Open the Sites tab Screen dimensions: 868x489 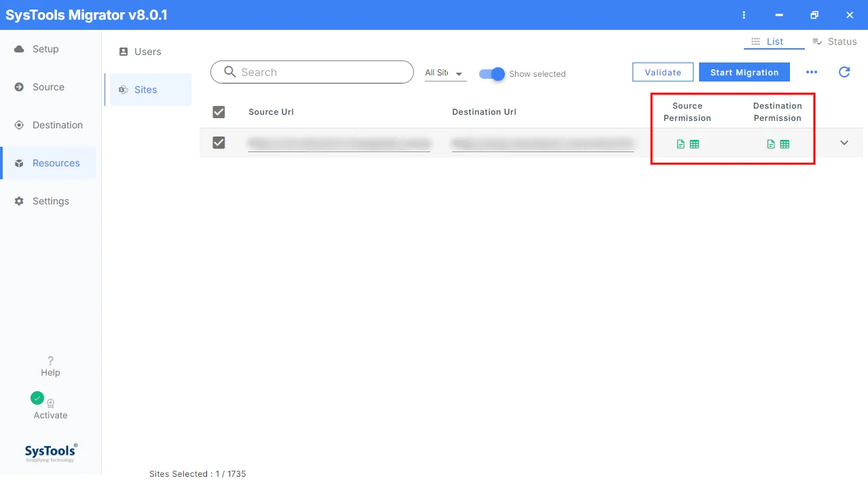pyautogui.click(x=151, y=90)
